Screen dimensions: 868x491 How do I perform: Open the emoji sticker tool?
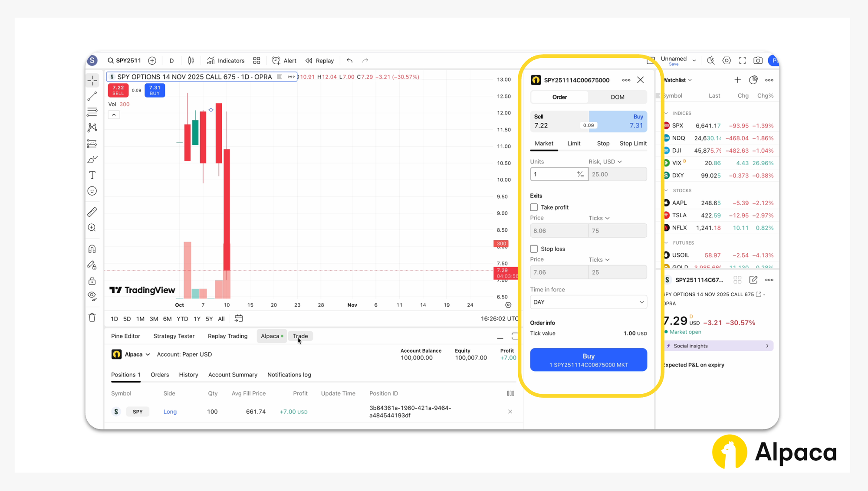[92, 190]
